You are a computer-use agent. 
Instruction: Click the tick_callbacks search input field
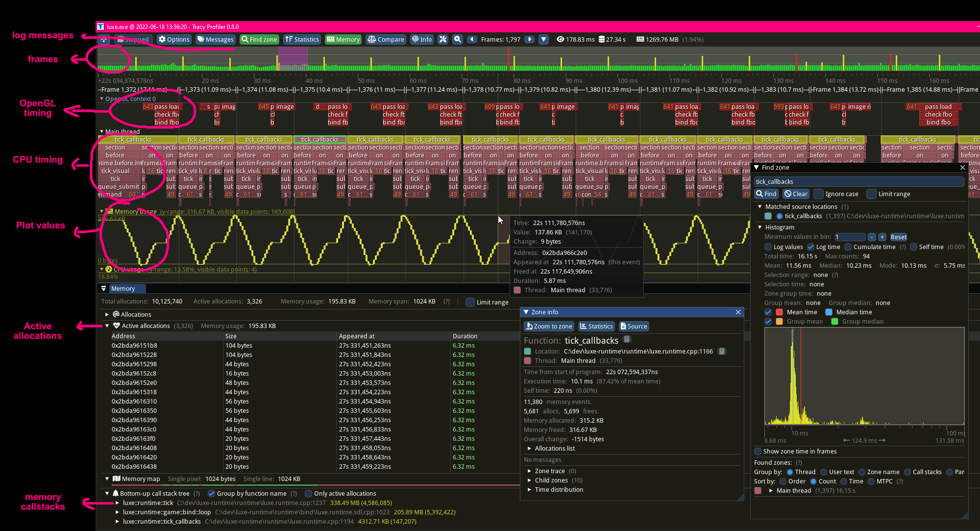click(859, 181)
